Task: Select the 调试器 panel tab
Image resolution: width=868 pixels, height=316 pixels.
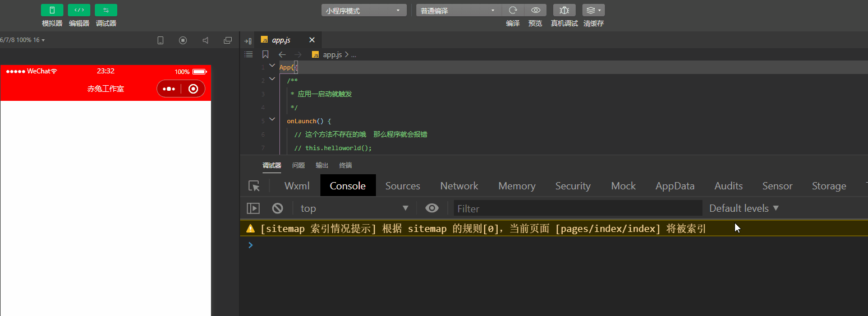Action: coord(272,165)
